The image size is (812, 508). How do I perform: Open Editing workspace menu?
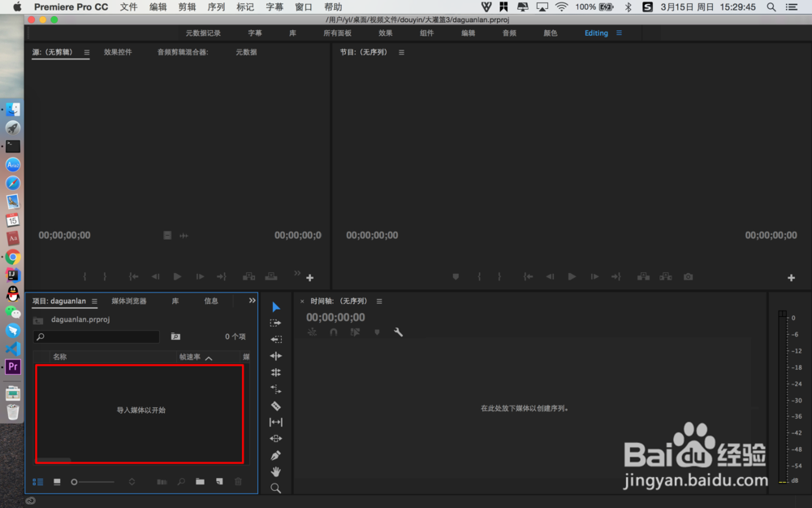click(619, 33)
